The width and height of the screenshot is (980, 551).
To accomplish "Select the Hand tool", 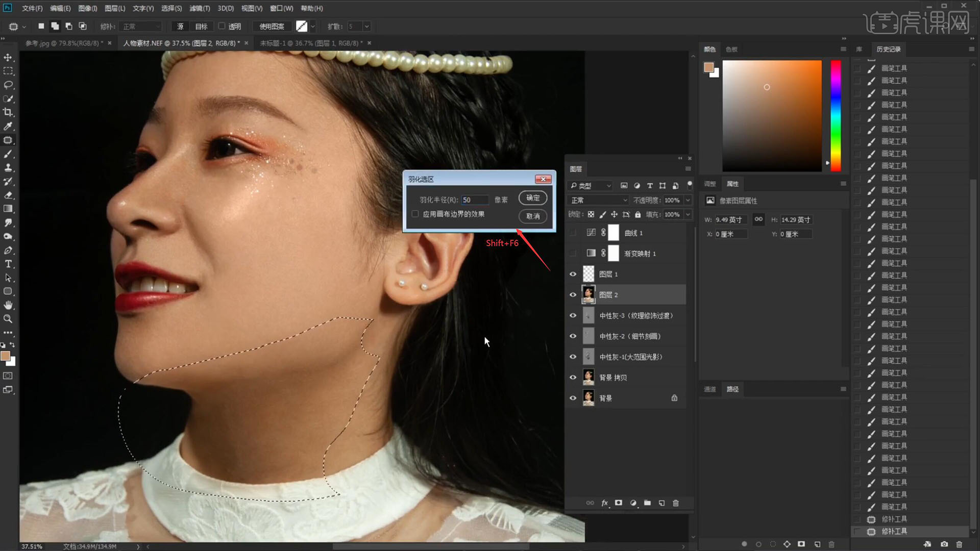I will tap(8, 305).
